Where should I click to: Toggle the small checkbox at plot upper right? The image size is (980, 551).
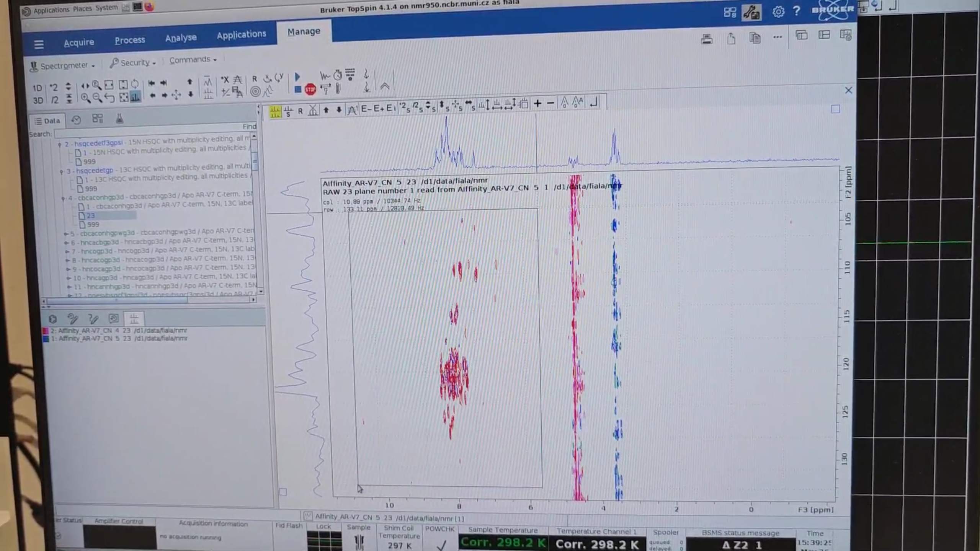coord(835,109)
